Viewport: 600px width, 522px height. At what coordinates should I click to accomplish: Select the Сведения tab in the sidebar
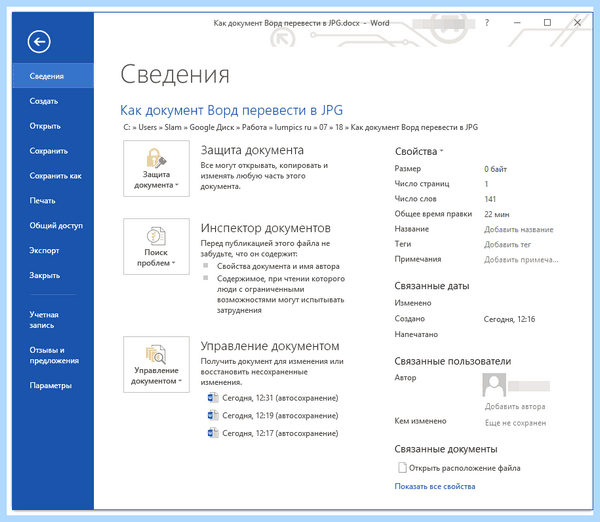coord(53,76)
